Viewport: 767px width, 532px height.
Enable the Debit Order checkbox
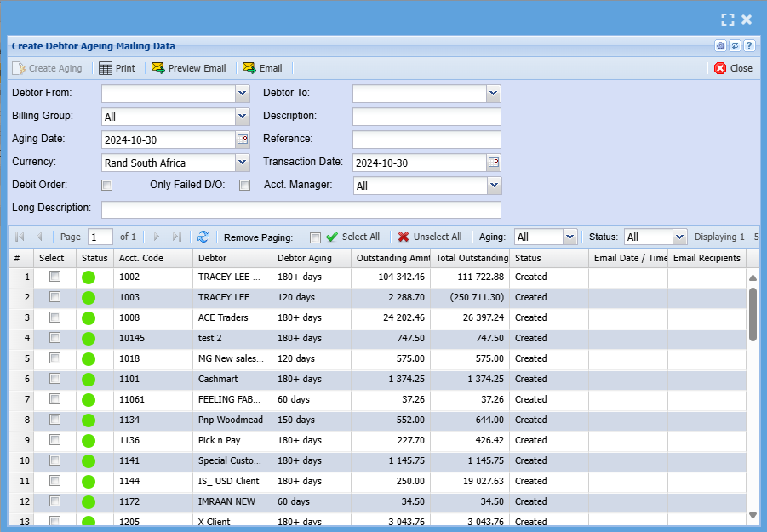[x=107, y=185]
